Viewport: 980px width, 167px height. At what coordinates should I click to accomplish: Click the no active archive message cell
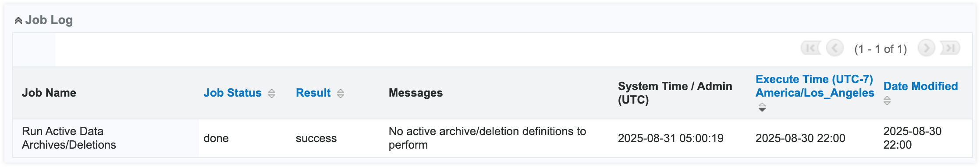(487, 138)
